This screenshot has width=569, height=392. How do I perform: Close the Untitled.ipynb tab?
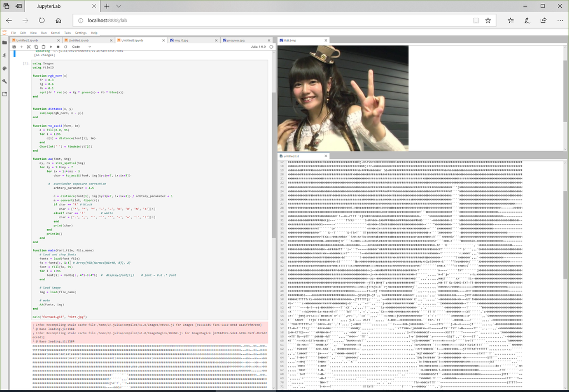[111, 40]
